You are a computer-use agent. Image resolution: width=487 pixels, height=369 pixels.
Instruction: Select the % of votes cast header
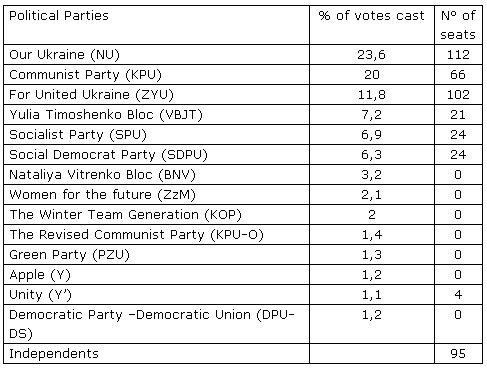[x=372, y=25]
